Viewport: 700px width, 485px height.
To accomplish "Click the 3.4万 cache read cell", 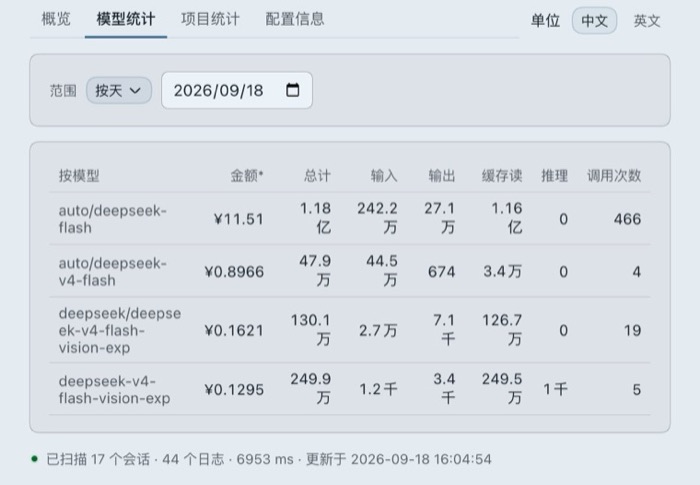I will point(503,272).
